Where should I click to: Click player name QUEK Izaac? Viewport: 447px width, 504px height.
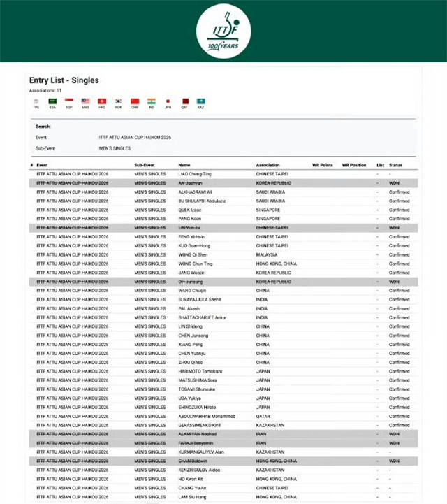(190, 210)
